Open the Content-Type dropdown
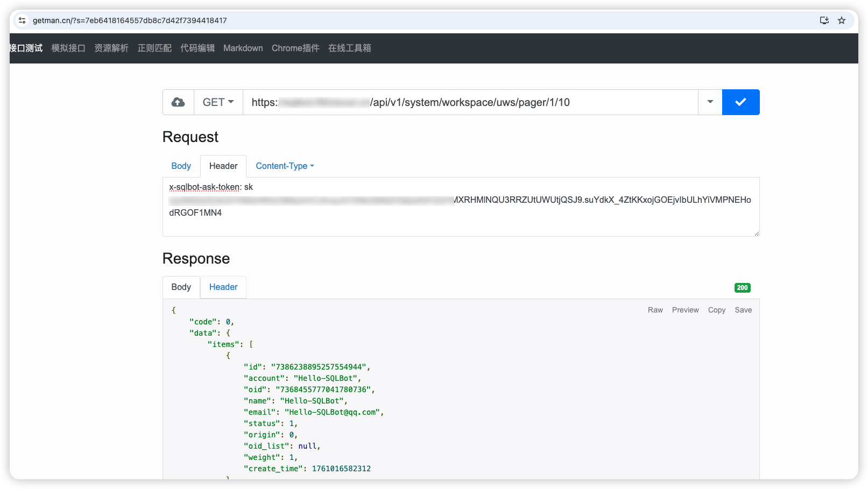Screen dimensions: 868x489 click(284, 166)
